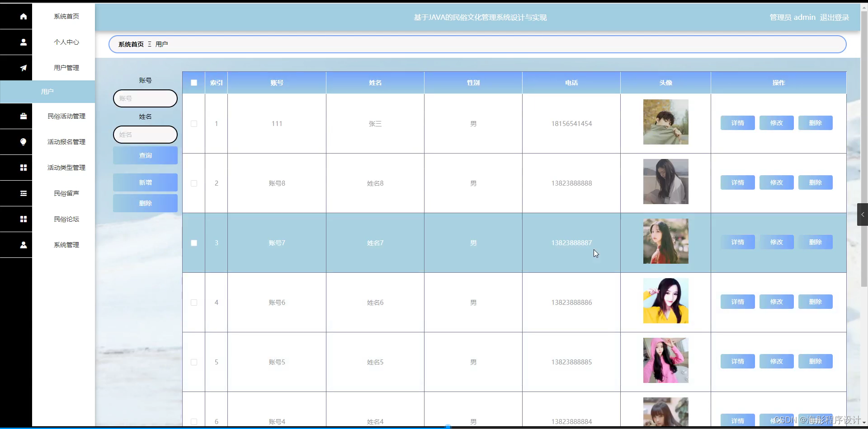This screenshot has height=429, width=868.
Task: Open avatar thumbnail of 姓名7
Action: [665, 241]
